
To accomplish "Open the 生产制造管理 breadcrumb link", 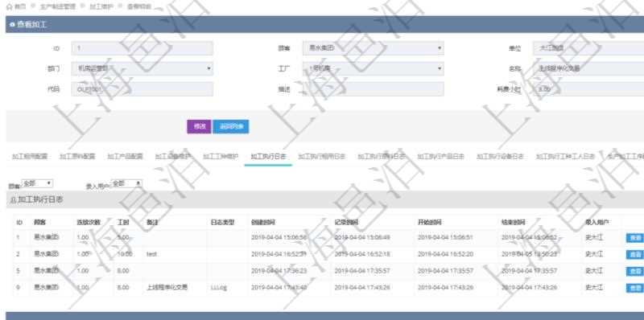I will (x=58, y=7).
